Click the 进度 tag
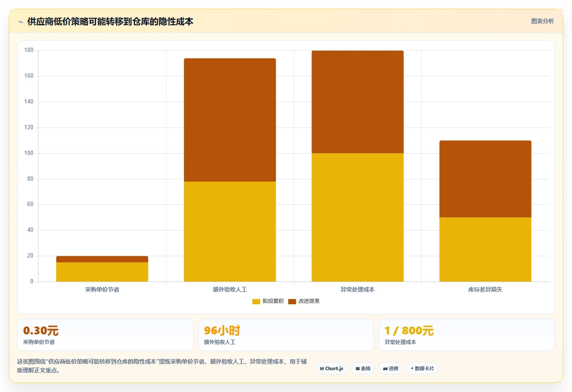The width and height of the screenshot is (572, 392). (390, 368)
